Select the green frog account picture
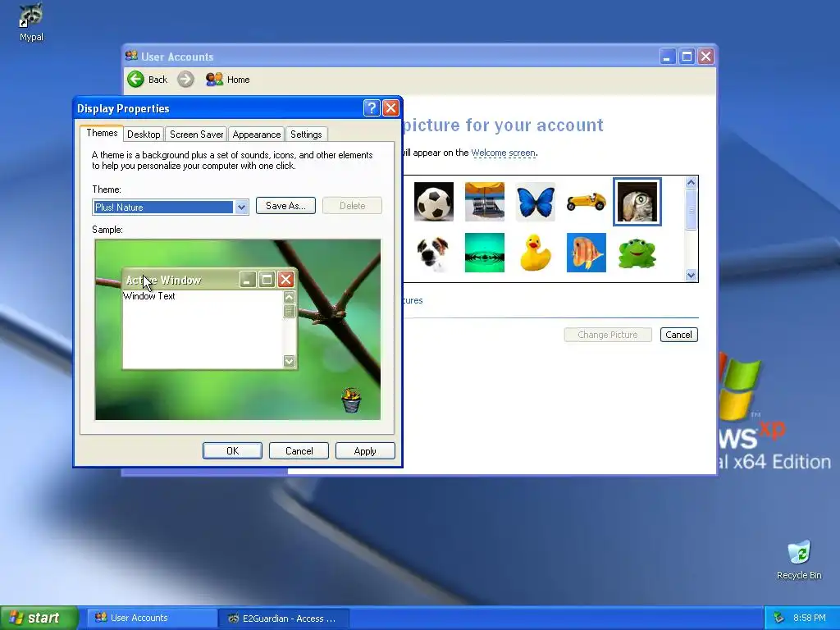The height and width of the screenshot is (630, 840). [x=637, y=253]
